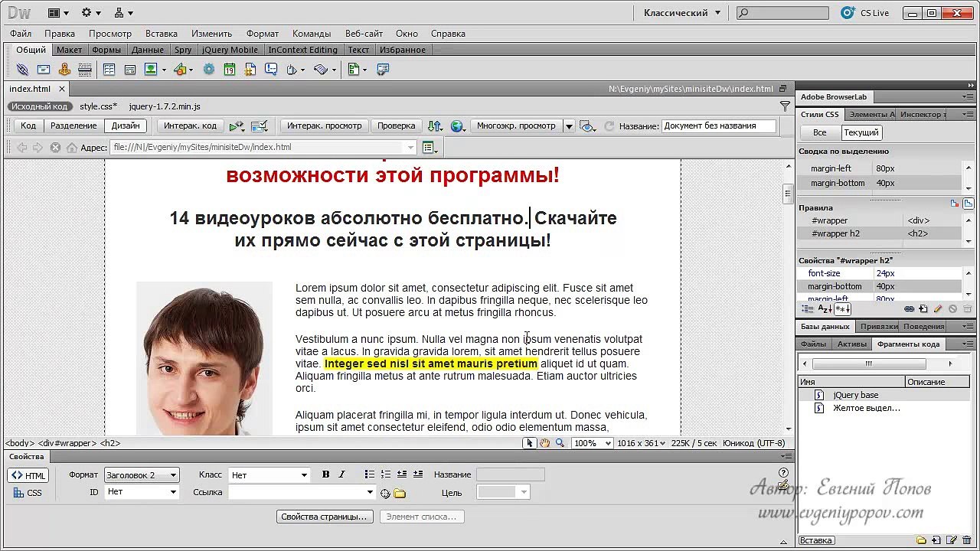This screenshot has width=980, height=551.
Task: Toggle bold formatting in Properties
Action: click(x=326, y=474)
